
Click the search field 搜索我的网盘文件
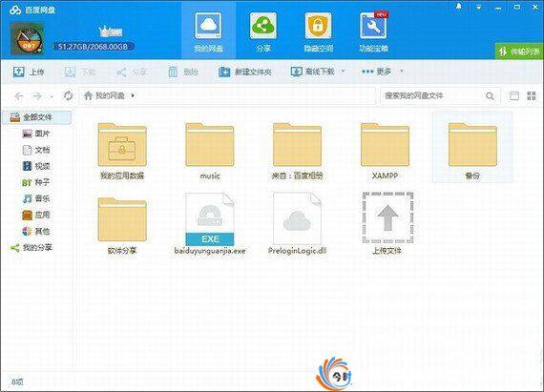432,95
